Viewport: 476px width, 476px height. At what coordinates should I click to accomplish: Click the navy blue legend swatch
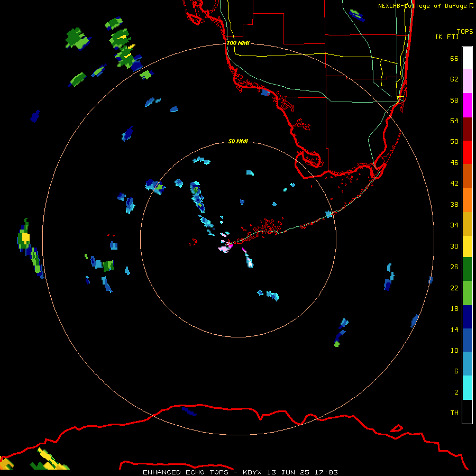point(467,317)
